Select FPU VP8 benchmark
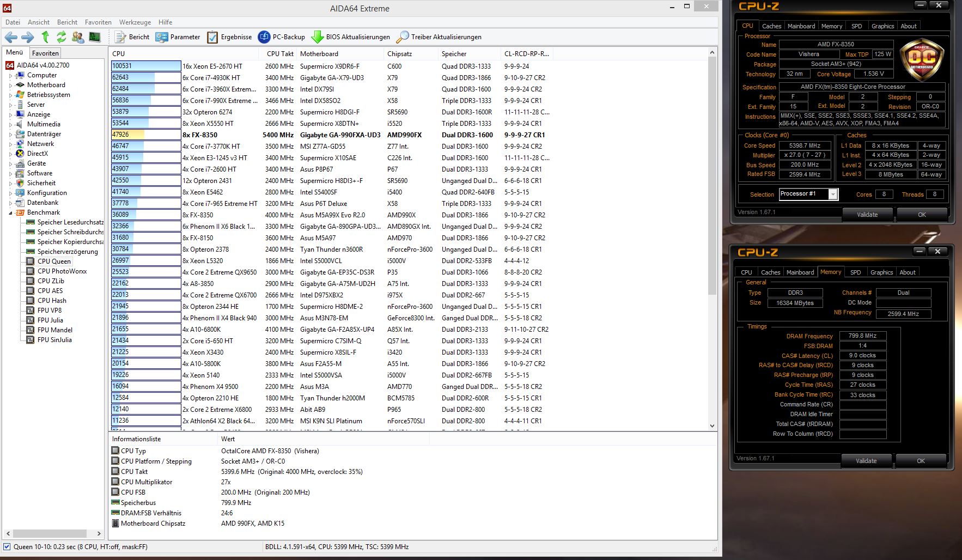The image size is (962, 560). (x=50, y=310)
